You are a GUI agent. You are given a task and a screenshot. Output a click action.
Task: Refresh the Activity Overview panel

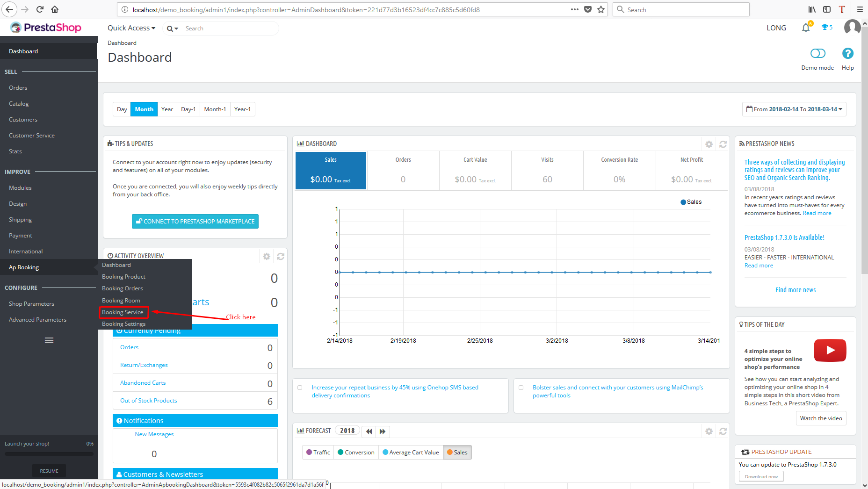click(281, 256)
